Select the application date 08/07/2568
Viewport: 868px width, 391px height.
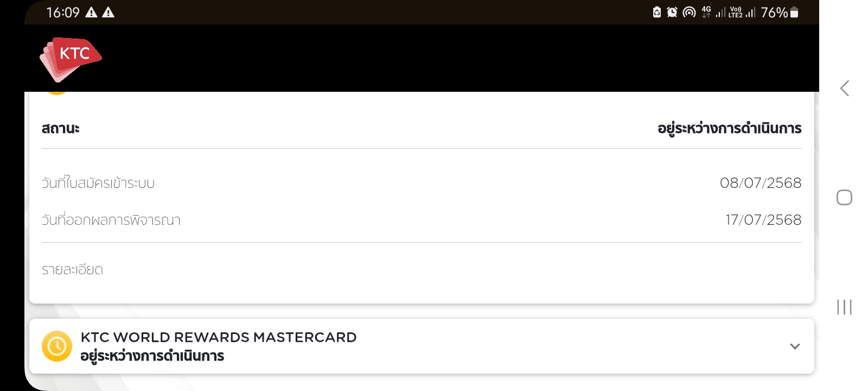761,182
